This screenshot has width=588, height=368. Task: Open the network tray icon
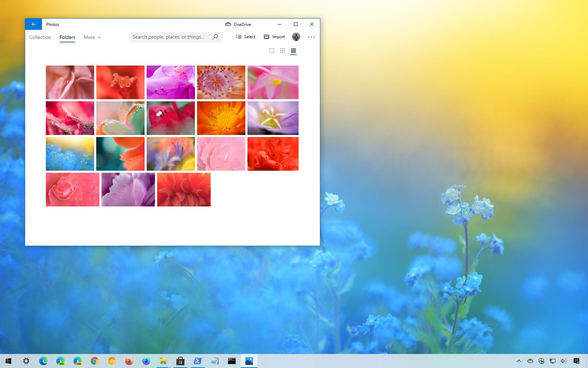point(553,361)
